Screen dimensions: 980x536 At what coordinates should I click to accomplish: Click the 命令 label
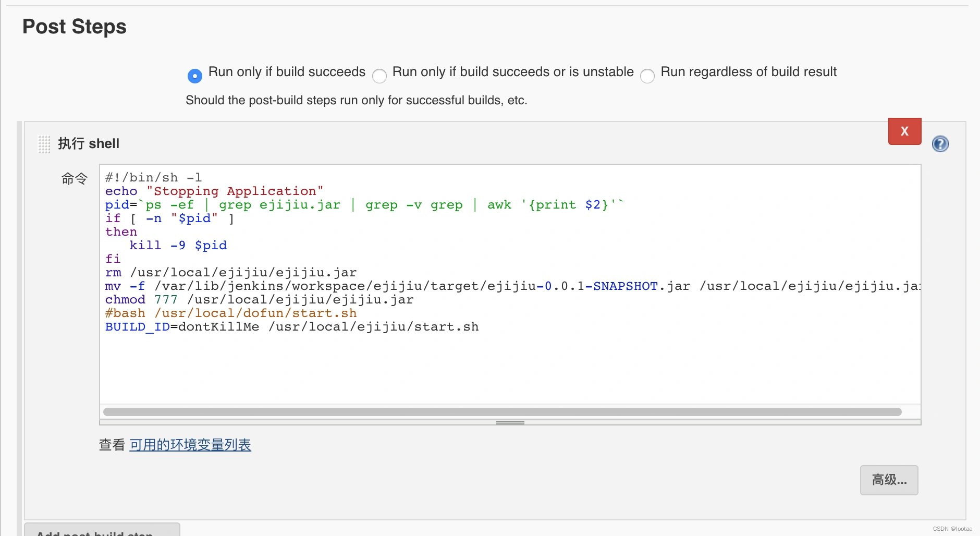pyautogui.click(x=75, y=179)
